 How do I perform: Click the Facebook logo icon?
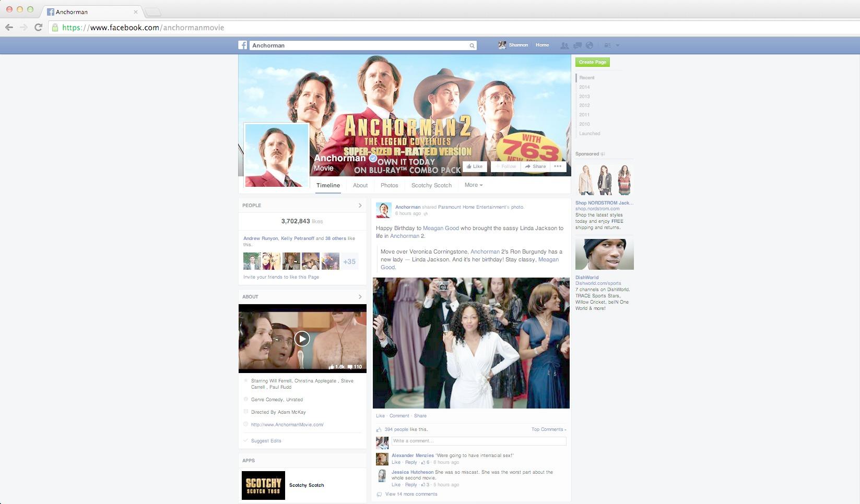(243, 45)
